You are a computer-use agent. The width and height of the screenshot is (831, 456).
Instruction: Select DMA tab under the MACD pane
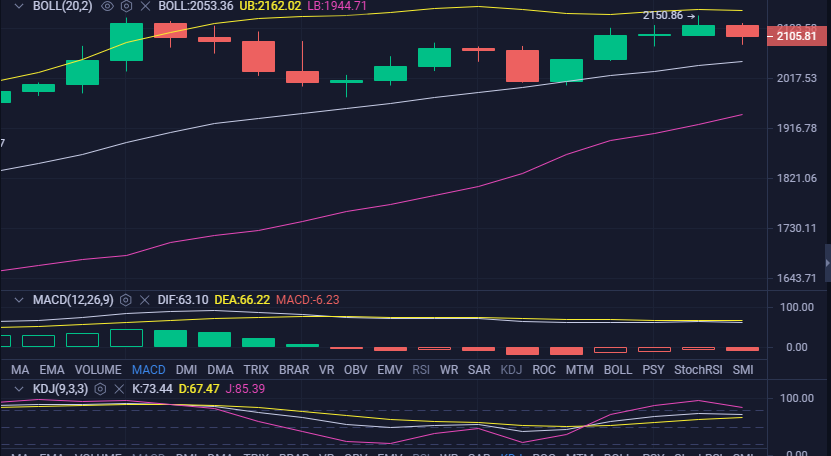[220, 370]
